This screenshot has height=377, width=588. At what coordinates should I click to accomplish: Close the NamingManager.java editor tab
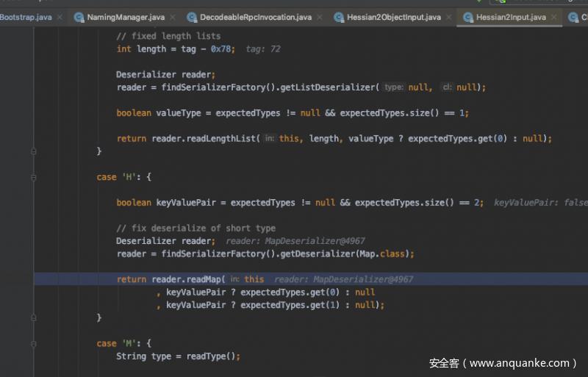[172, 17]
